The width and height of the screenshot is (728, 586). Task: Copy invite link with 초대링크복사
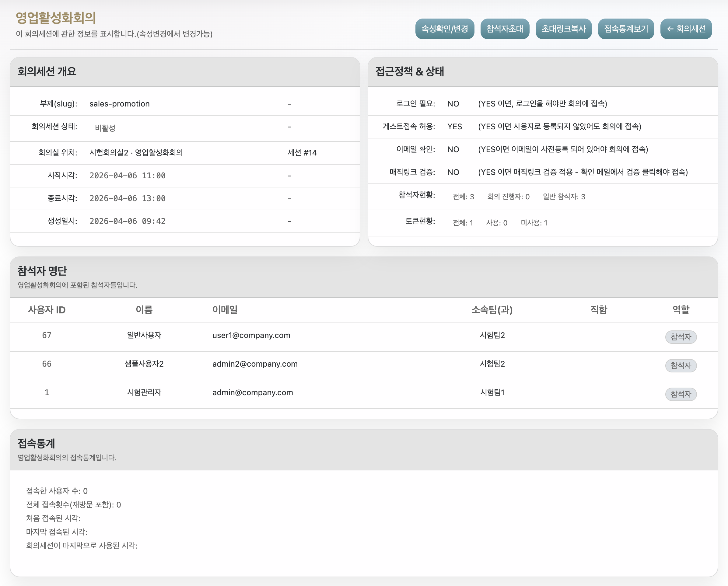coord(563,29)
